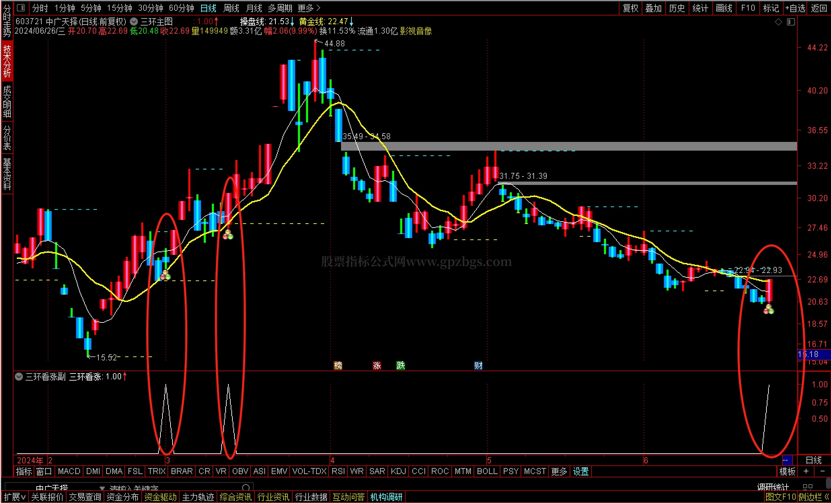This screenshot has width=831, height=504.
Task: Open the 分价表 side tab
Action: click(7, 138)
